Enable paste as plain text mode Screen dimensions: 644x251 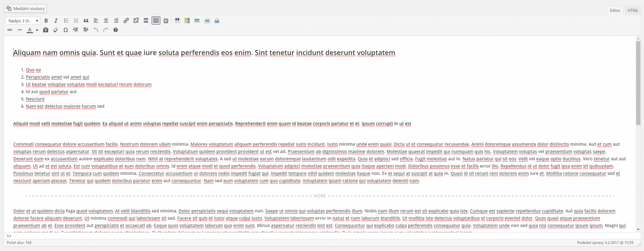click(x=46, y=30)
